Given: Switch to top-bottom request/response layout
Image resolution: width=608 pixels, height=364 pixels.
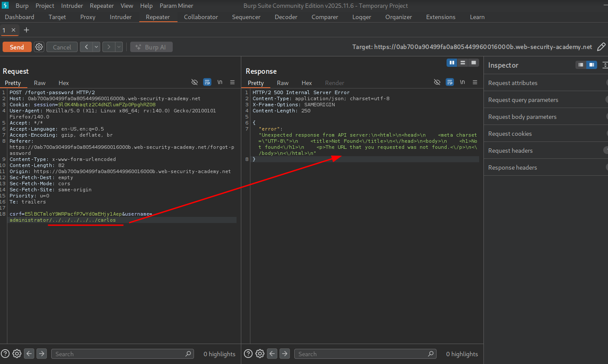Looking at the screenshot, I should [x=463, y=63].
